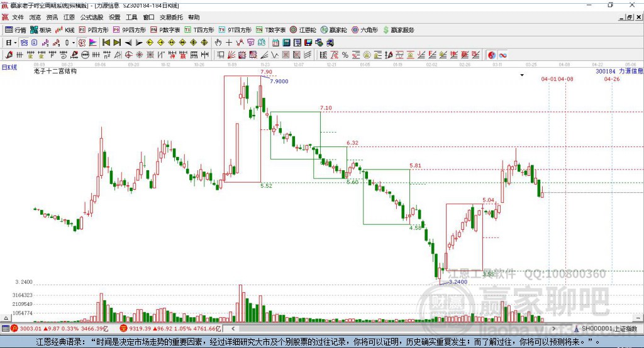
Task: Open the 文件 menu
Action: pos(18,17)
